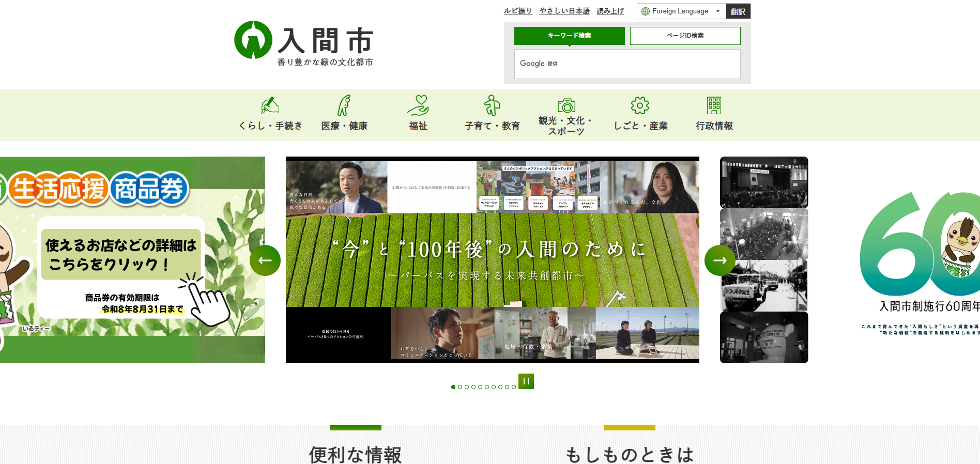Open the 医療・健康 category

344,114
